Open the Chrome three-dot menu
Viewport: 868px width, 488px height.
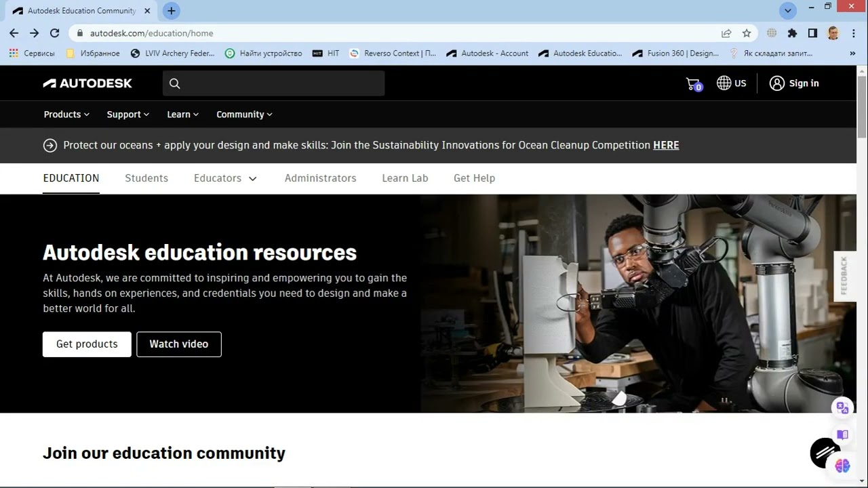pos(854,33)
